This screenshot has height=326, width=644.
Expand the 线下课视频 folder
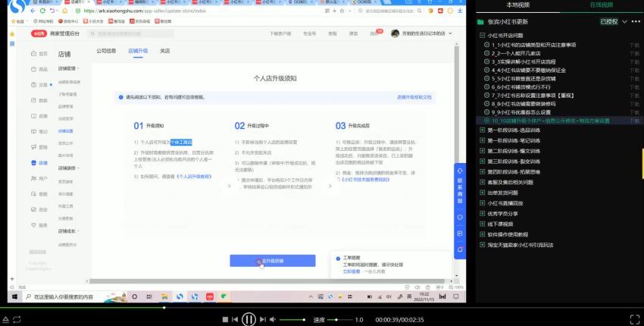[x=482, y=224]
